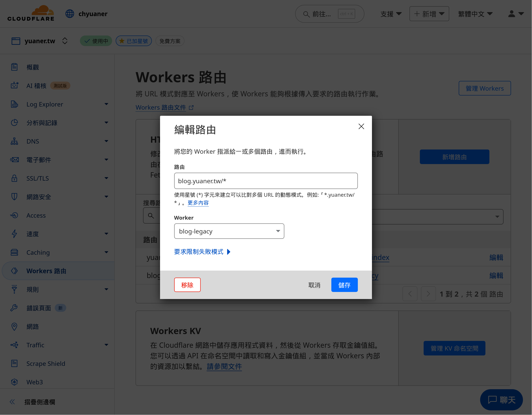The image size is (532, 415).
Task: Click the 分析與記錄 pie chart icon
Action: (14, 122)
